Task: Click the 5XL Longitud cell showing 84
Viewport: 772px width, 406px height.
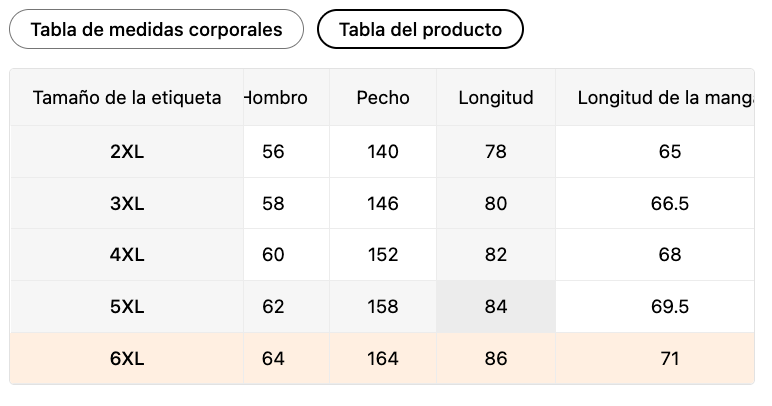Action: click(x=496, y=307)
